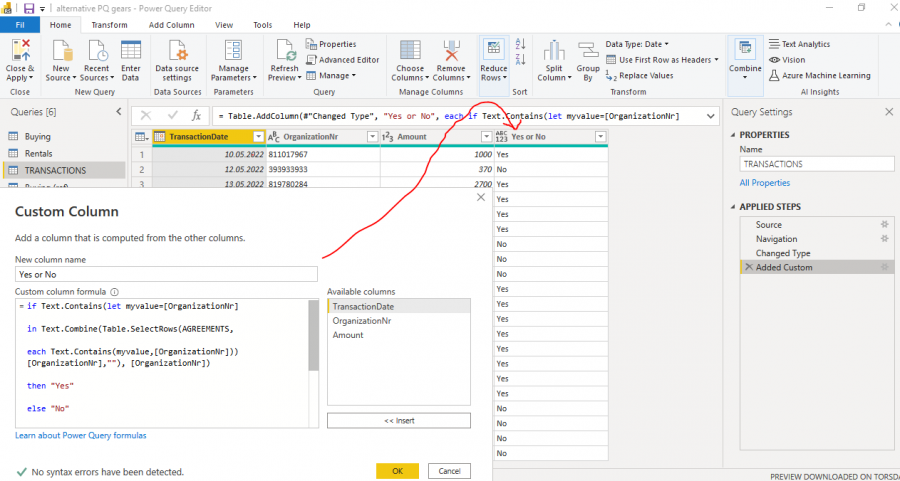Open Source step settings gear
The width and height of the screenshot is (900, 481).
point(885,224)
